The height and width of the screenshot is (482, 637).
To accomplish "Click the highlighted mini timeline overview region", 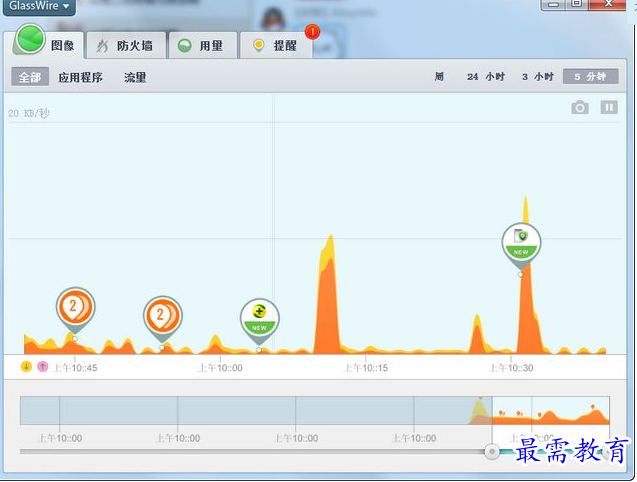I will [550, 410].
